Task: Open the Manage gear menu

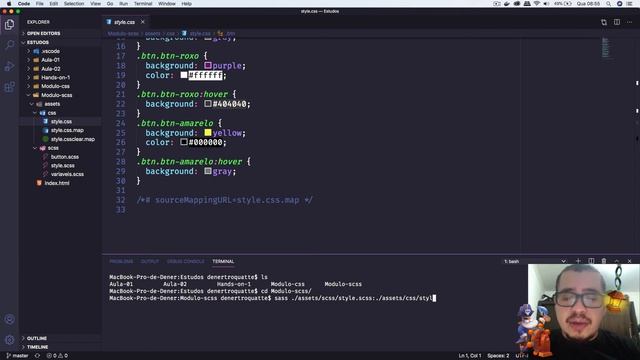Action: [x=9, y=339]
